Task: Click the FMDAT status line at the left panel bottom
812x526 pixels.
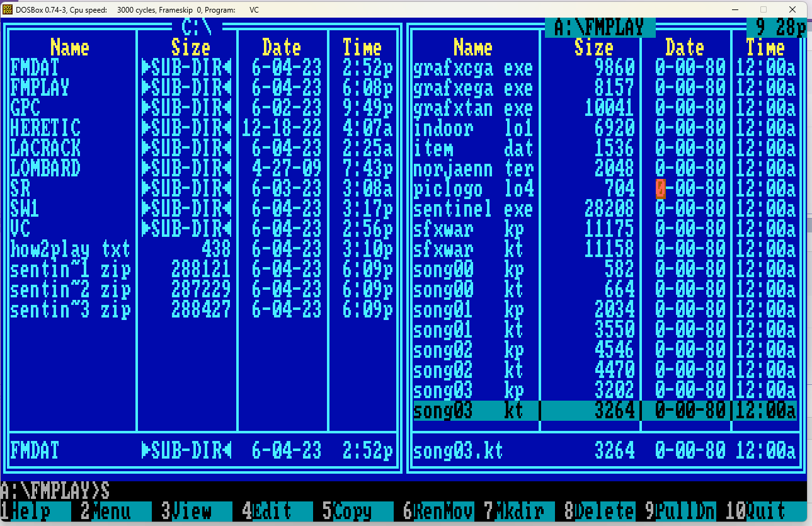Action: pyautogui.click(x=202, y=450)
